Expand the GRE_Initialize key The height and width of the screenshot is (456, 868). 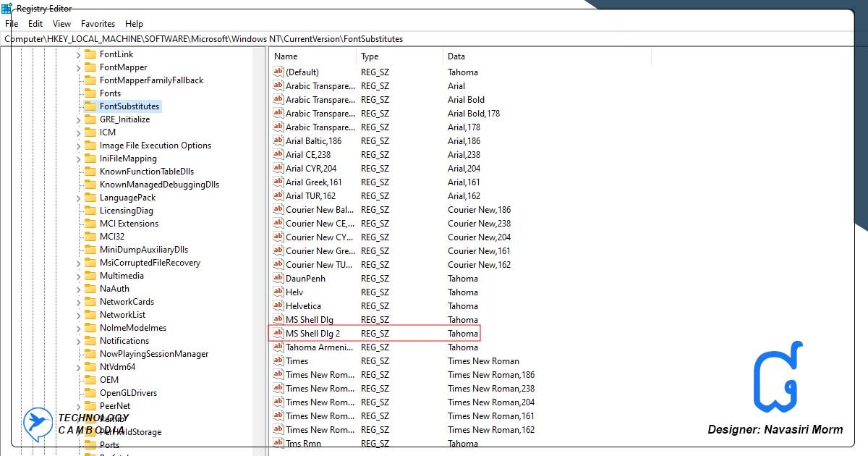pyautogui.click(x=79, y=119)
